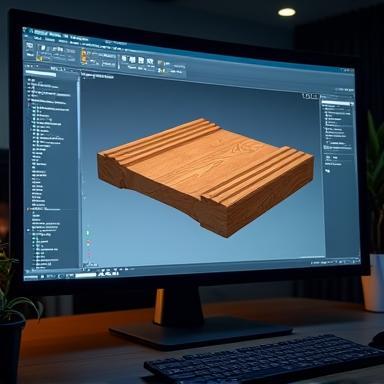Click the large first icon at the ribbon's left end
Image resolution: width=384 pixels, height=384 pixels.
(x=30, y=47)
